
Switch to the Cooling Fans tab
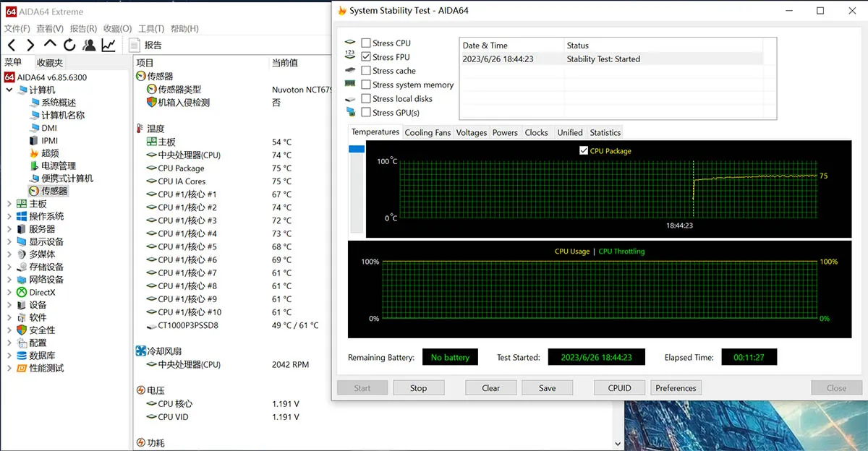point(427,132)
